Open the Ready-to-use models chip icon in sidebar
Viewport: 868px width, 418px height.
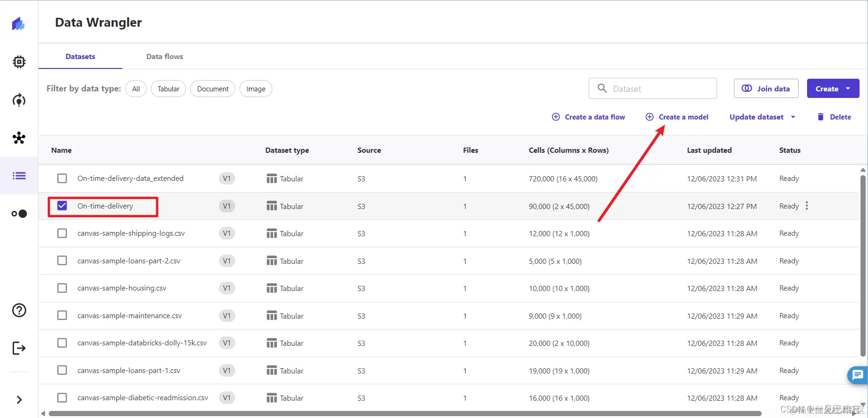pos(19,62)
